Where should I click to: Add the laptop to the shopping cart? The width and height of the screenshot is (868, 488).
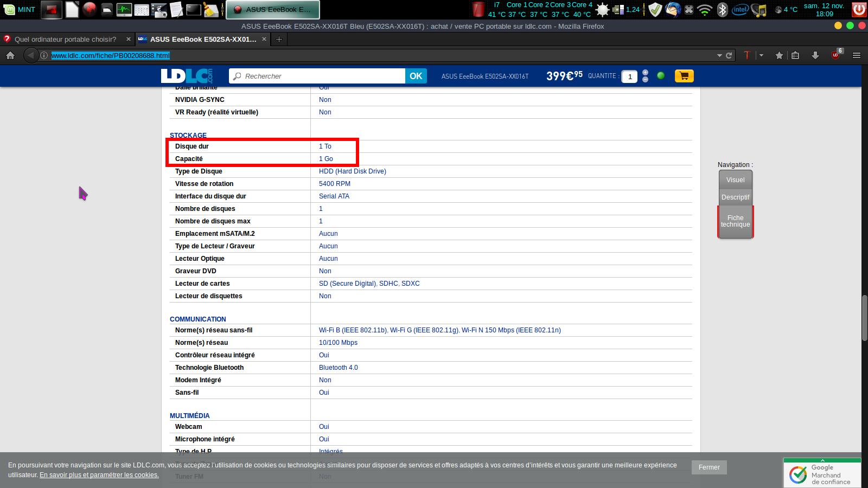click(x=684, y=76)
